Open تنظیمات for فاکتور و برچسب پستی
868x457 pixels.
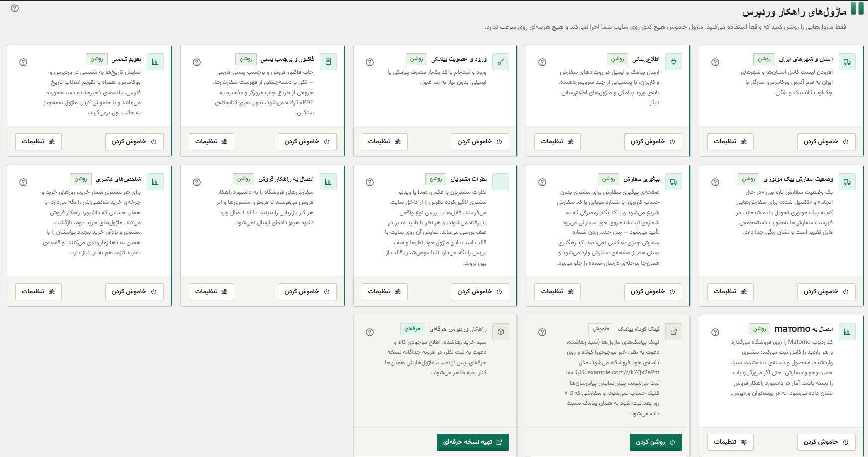coord(212,142)
